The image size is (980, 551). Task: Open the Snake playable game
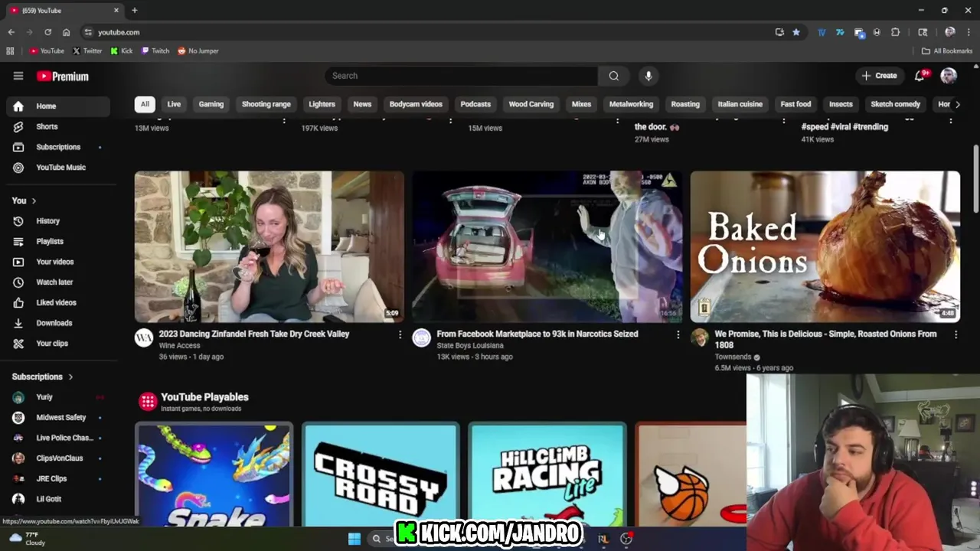pos(214,474)
